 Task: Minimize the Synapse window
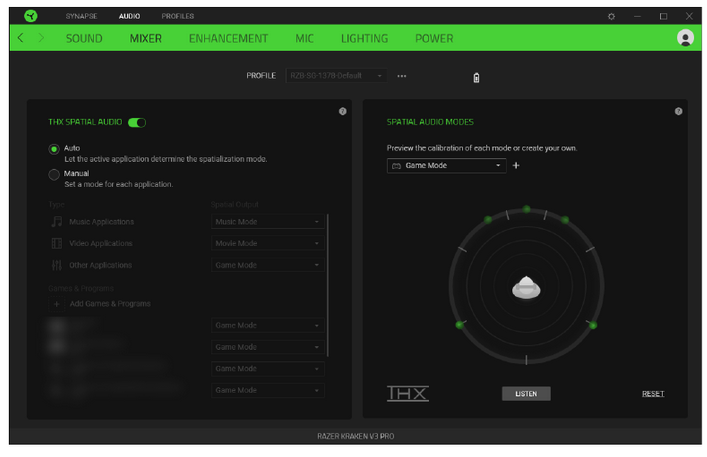tap(637, 16)
